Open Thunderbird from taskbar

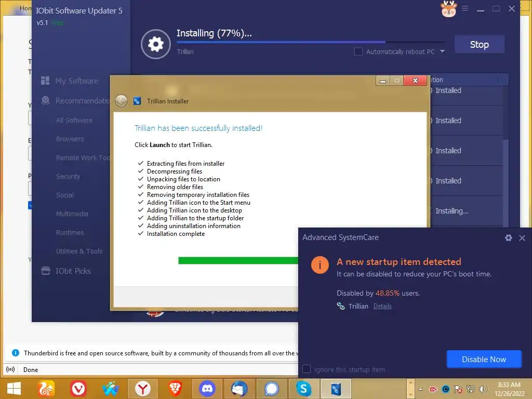pyautogui.click(x=240, y=389)
